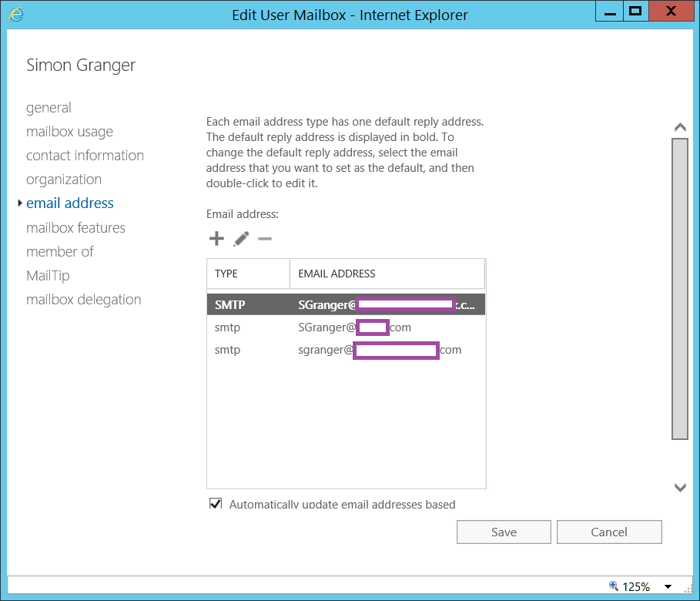Open the member of section
700x601 pixels.
pyautogui.click(x=60, y=252)
